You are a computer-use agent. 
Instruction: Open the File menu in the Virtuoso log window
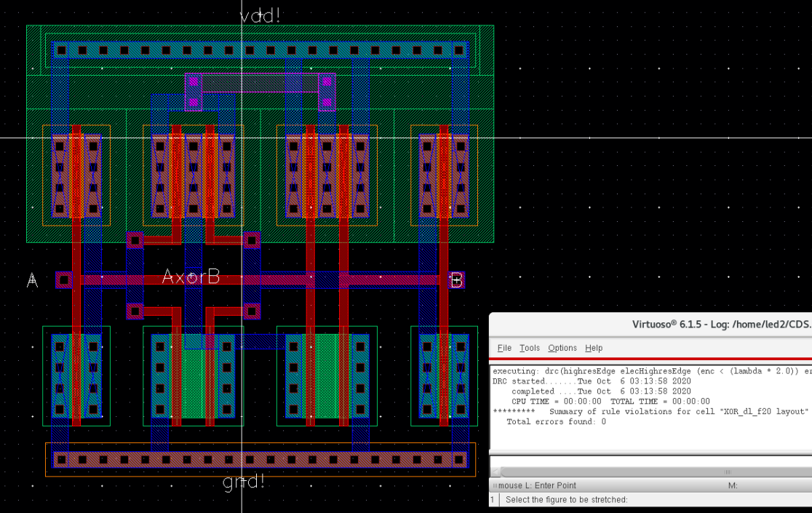pos(503,348)
